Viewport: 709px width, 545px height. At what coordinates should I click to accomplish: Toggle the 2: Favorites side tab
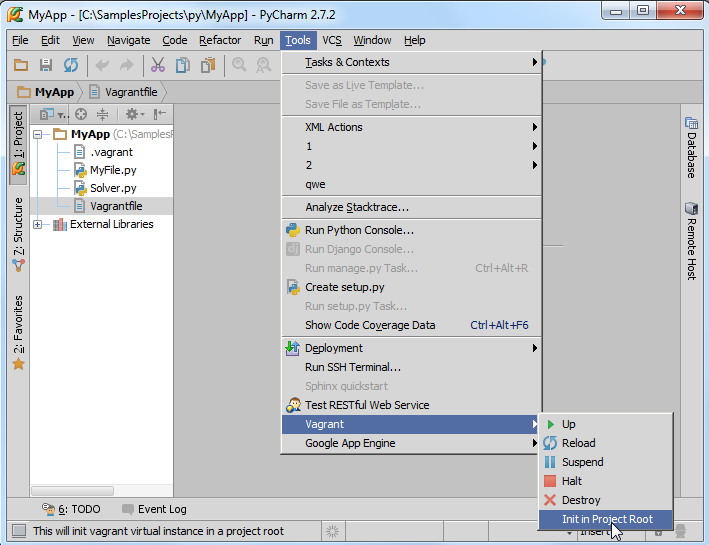18,332
